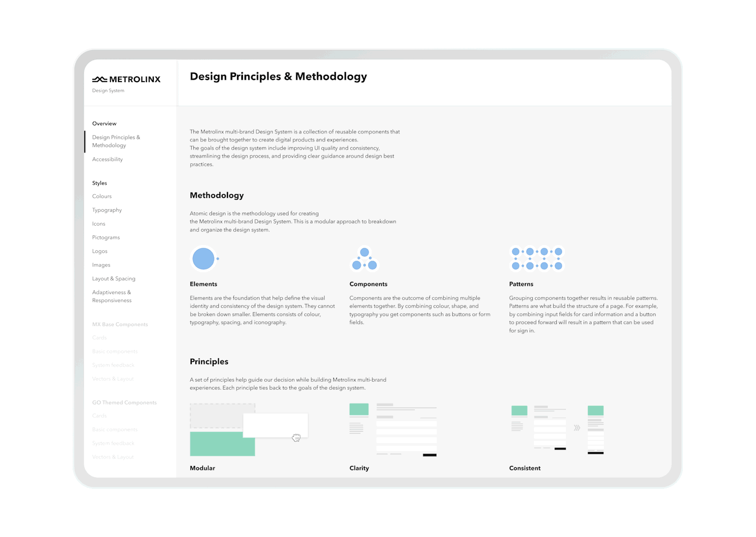Select the MX Base Components heading
This screenshot has width=756, height=537.
click(x=120, y=325)
